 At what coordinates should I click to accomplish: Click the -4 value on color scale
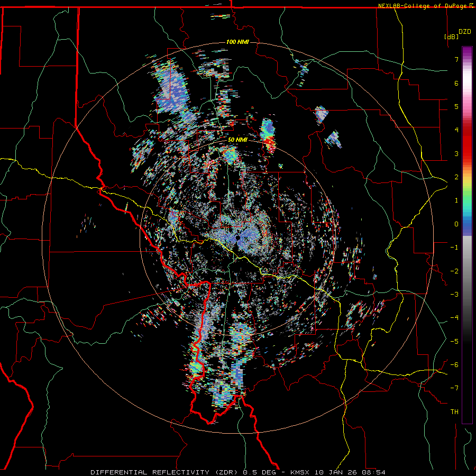(454, 318)
